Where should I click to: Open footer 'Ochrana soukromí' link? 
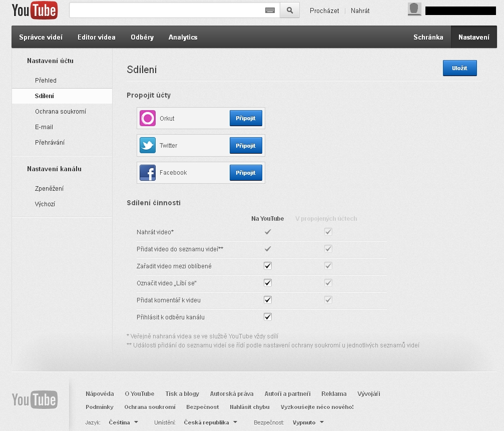click(x=150, y=407)
